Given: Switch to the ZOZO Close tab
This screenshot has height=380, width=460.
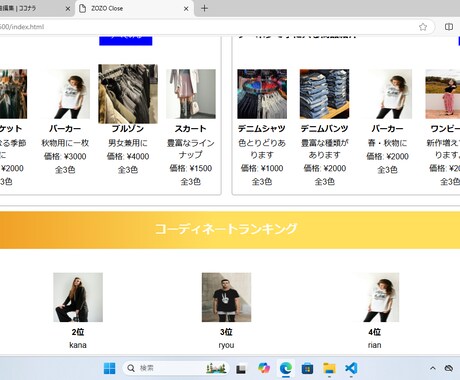Looking at the screenshot, I should (x=133, y=8).
